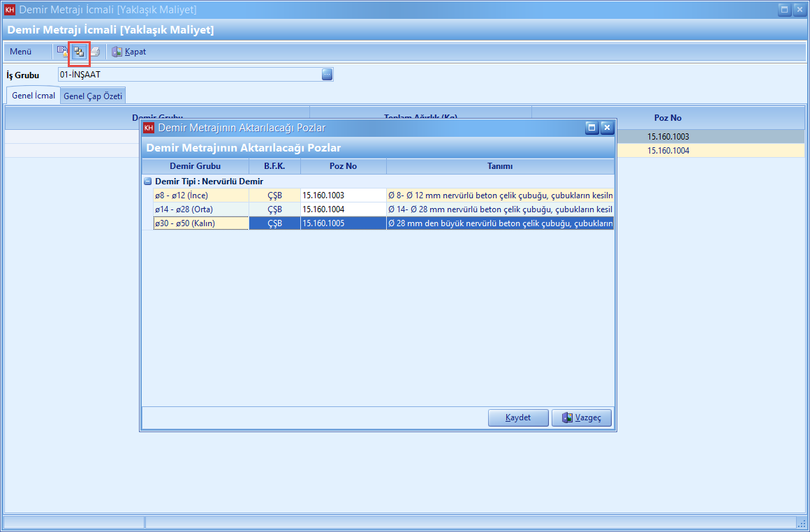Image resolution: width=810 pixels, height=532 pixels.
Task: Open the İş Grubu browse button
Action: pyautogui.click(x=327, y=75)
